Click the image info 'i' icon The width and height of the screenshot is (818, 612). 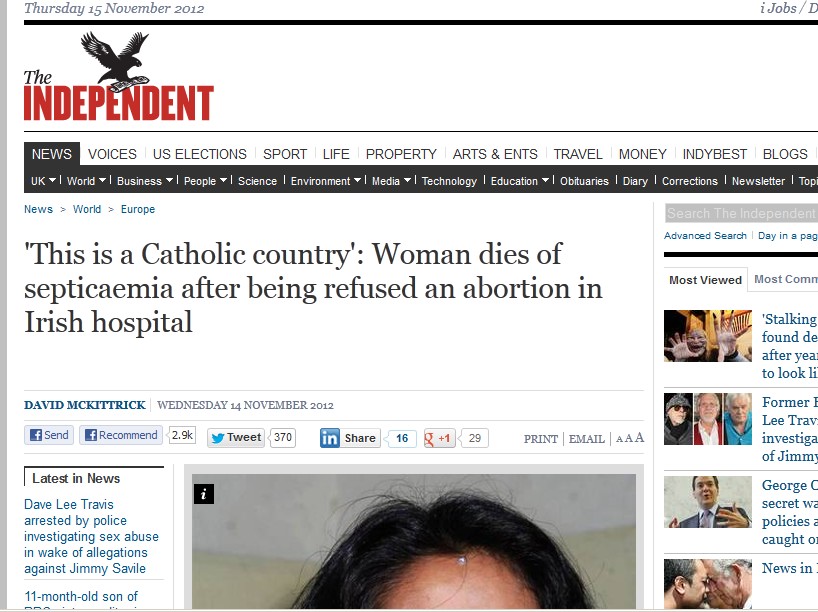tap(204, 494)
